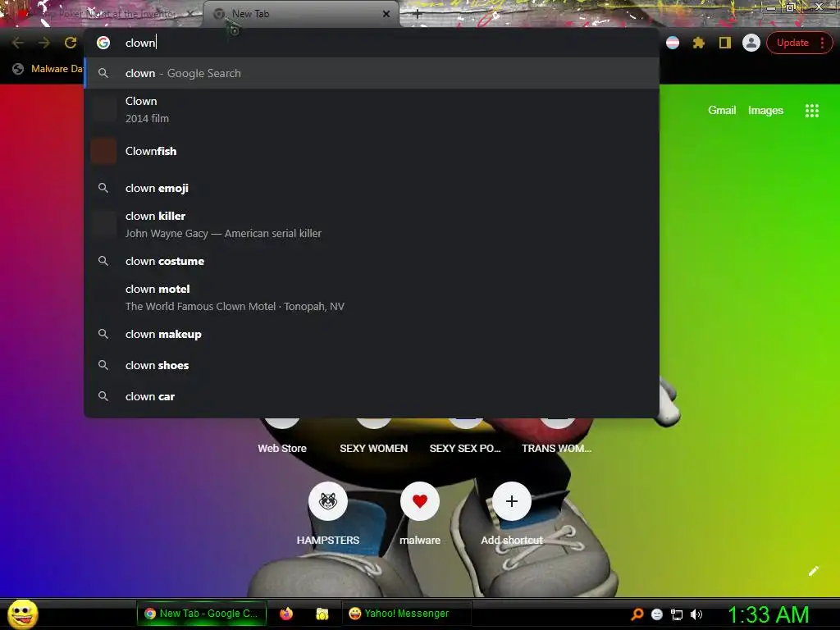This screenshot has height=630, width=840.
Task: Open the HAMPSTERS shortcut icon
Action: click(x=328, y=501)
